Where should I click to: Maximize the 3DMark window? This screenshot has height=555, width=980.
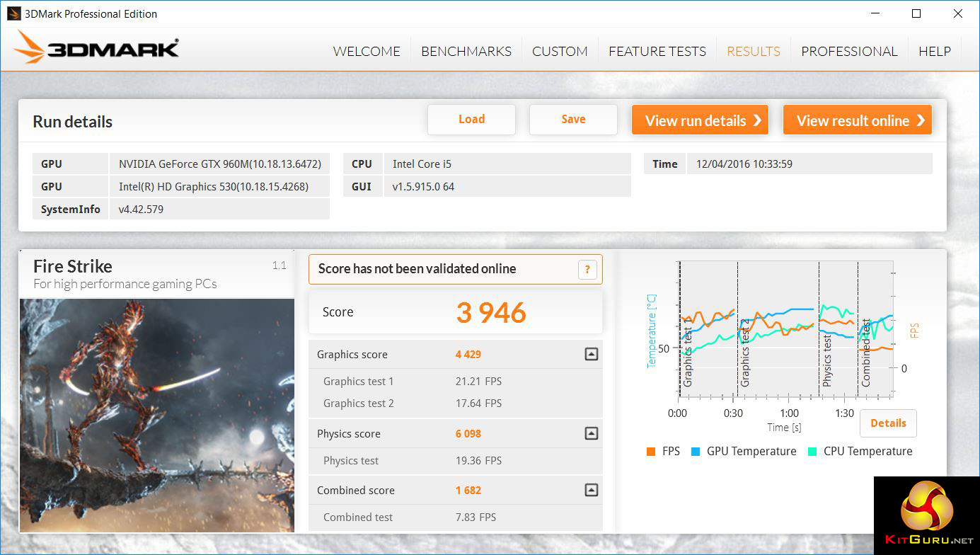[x=916, y=13]
